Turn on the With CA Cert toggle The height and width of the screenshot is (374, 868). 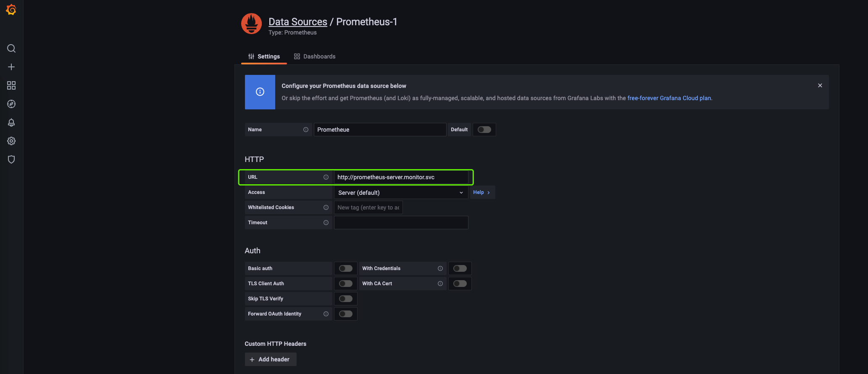(460, 284)
